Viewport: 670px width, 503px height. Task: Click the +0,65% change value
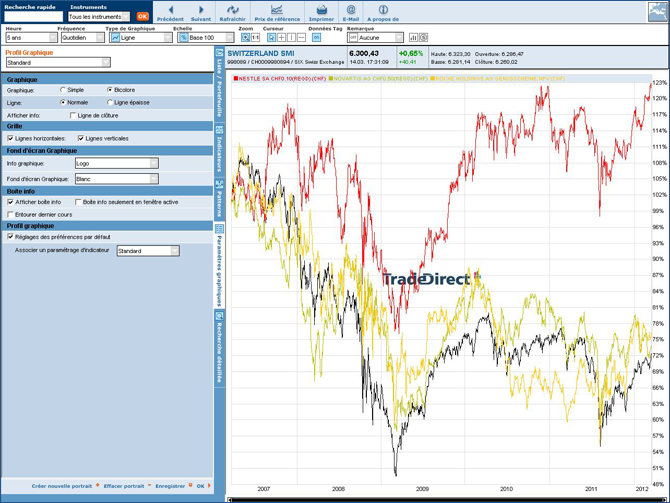point(411,53)
